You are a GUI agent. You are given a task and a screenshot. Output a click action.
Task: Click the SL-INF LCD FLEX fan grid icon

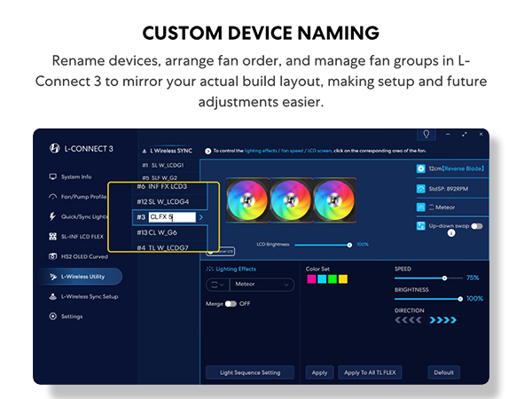coord(52,237)
